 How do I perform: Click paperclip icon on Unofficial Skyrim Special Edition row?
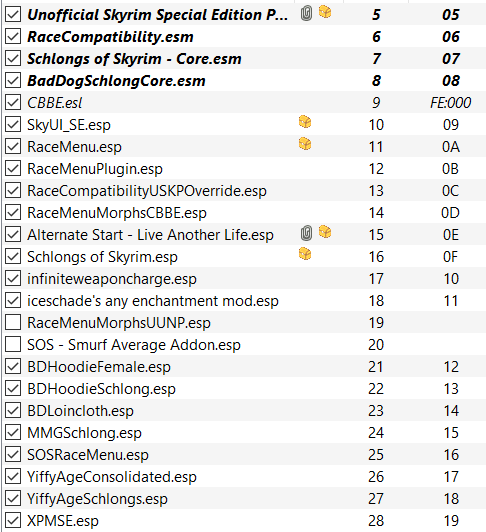point(306,14)
